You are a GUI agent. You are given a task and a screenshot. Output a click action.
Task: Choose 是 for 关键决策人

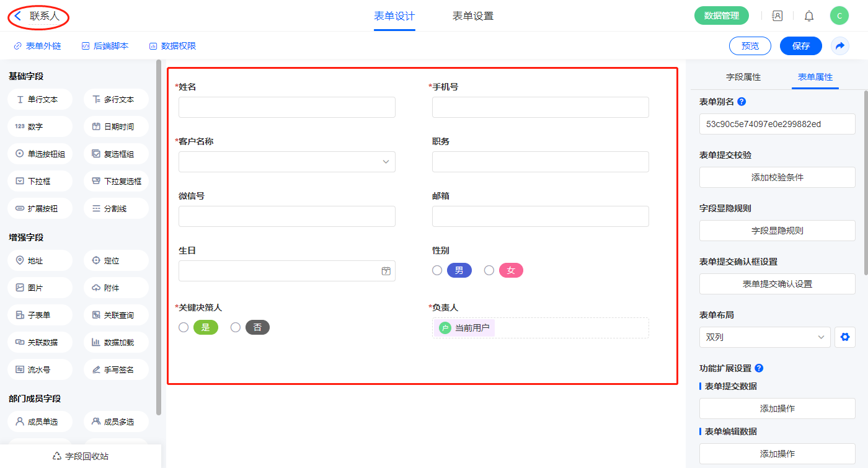pos(184,327)
